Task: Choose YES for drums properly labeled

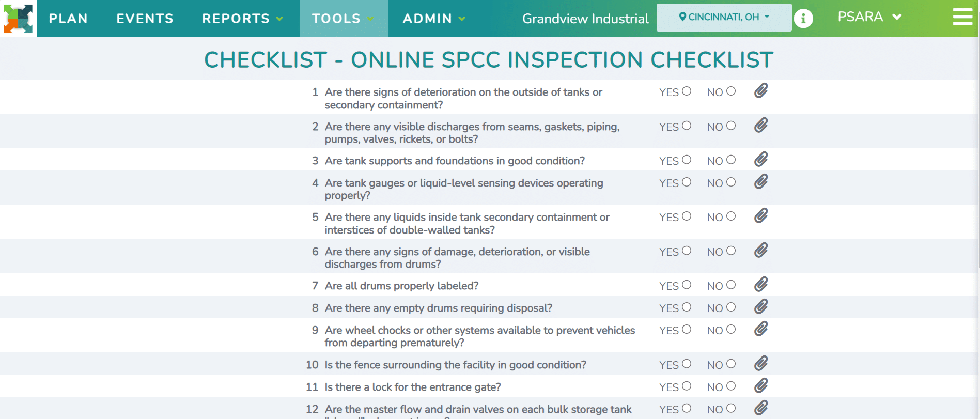Action: [687, 285]
